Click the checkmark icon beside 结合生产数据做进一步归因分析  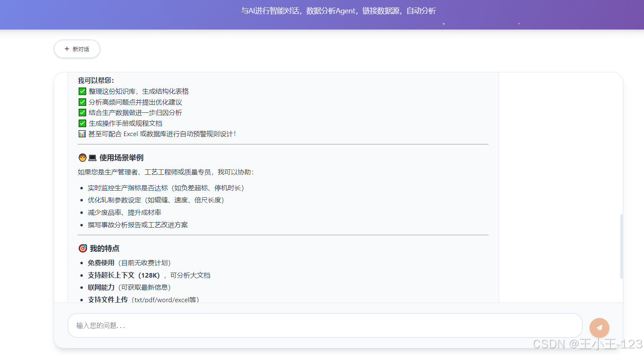pos(82,112)
